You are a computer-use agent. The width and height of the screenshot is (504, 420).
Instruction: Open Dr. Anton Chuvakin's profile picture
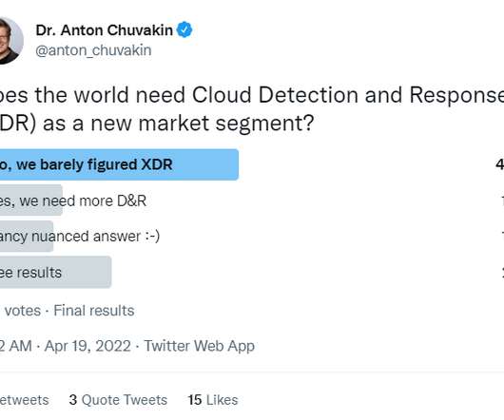(x=10, y=40)
